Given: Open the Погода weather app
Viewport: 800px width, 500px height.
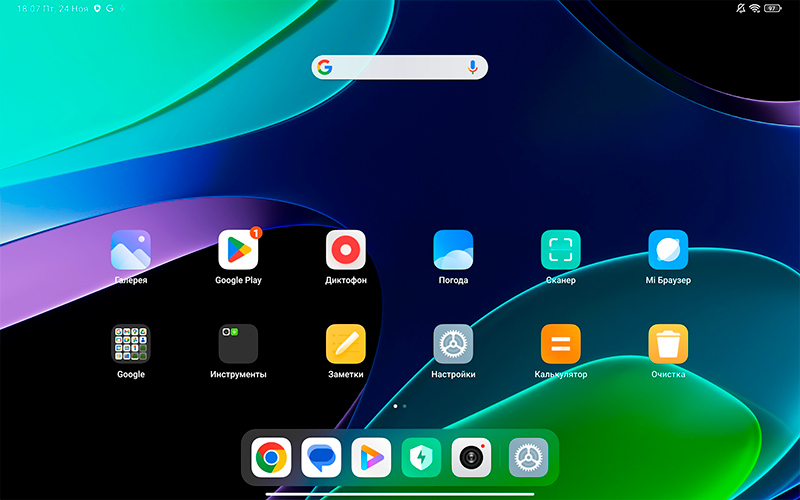Looking at the screenshot, I should tap(453, 250).
